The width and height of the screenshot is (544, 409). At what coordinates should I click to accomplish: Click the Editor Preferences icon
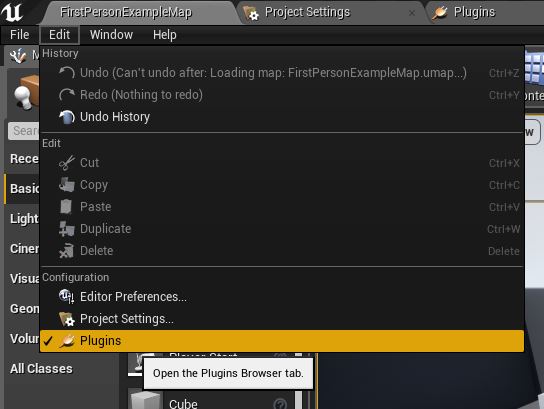pos(66,297)
